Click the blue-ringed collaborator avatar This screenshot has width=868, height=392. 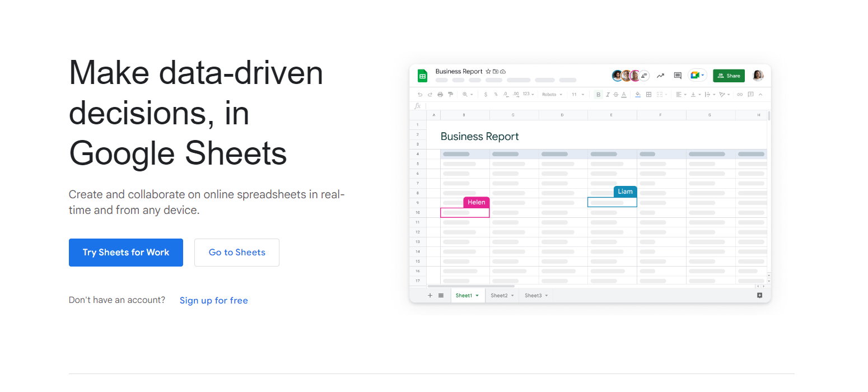tap(617, 76)
